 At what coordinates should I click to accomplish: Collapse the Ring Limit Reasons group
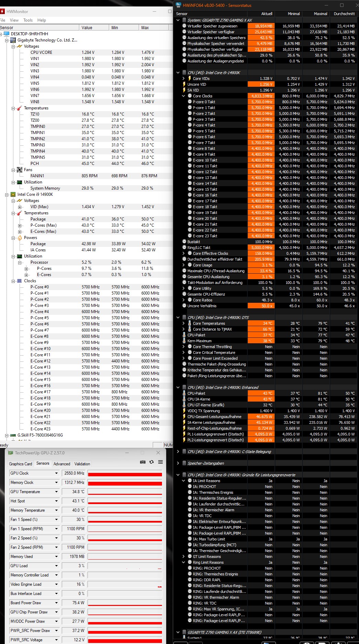(x=184, y=562)
